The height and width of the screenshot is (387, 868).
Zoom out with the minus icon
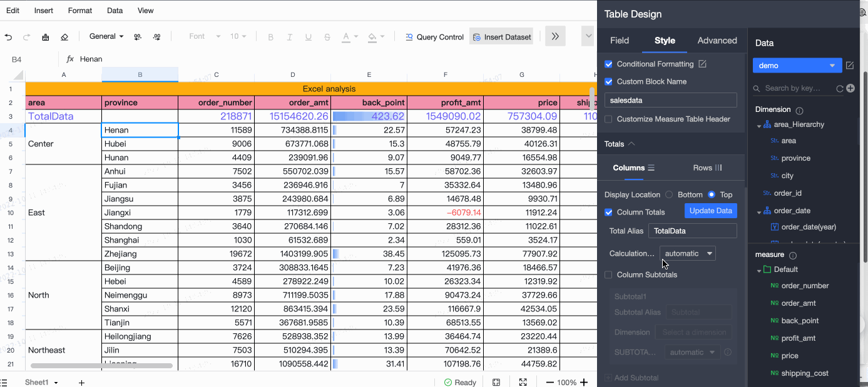tap(549, 382)
